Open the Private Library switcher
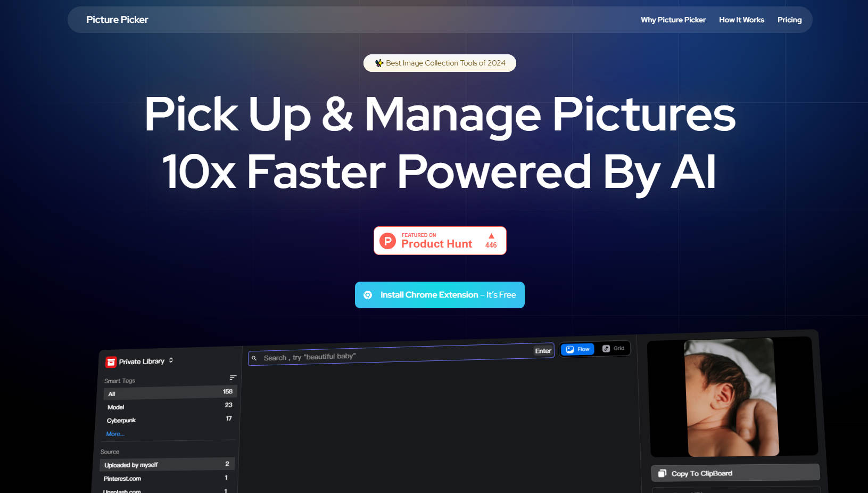This screenshot has width=868, height=493. tap(171, 360)
